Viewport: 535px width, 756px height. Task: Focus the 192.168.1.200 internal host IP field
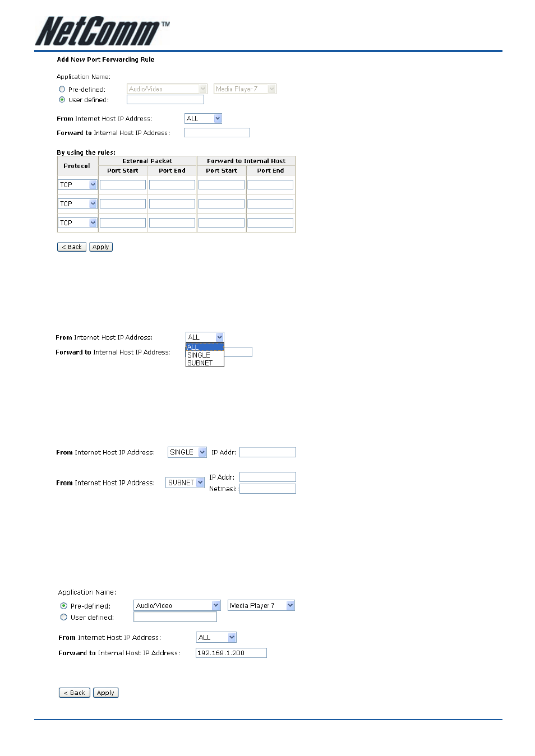[231, 653]
